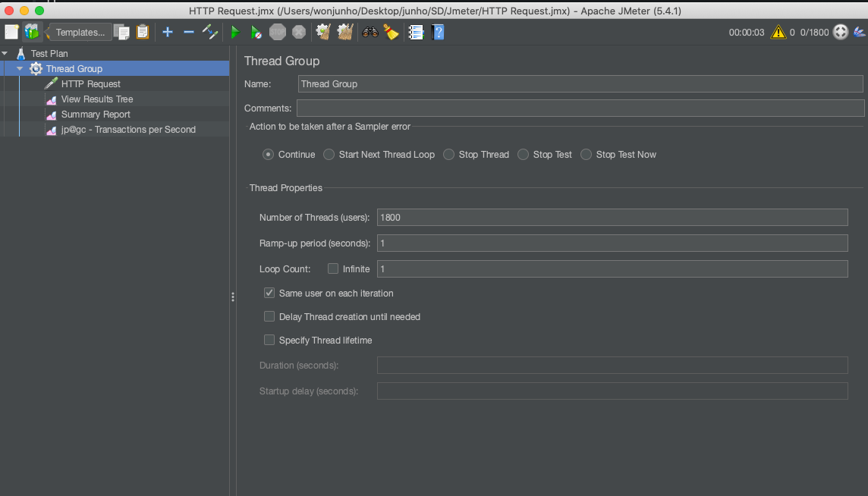Collapse the Test Plan tree node arrow
Viewport: 868px width, 496px height.
[5, 54]
